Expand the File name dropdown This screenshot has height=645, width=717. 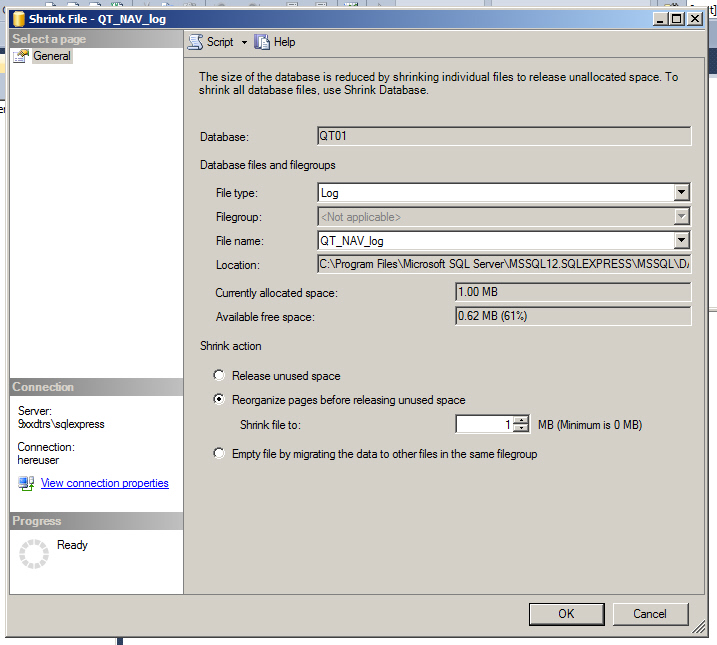pyautogui.click(x=681, y=240)
